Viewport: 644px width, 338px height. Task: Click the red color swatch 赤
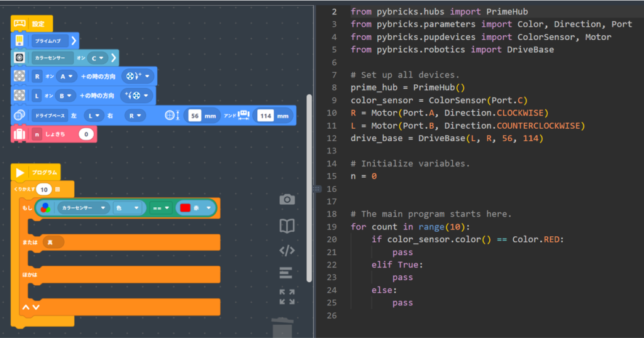pos(185,208)
